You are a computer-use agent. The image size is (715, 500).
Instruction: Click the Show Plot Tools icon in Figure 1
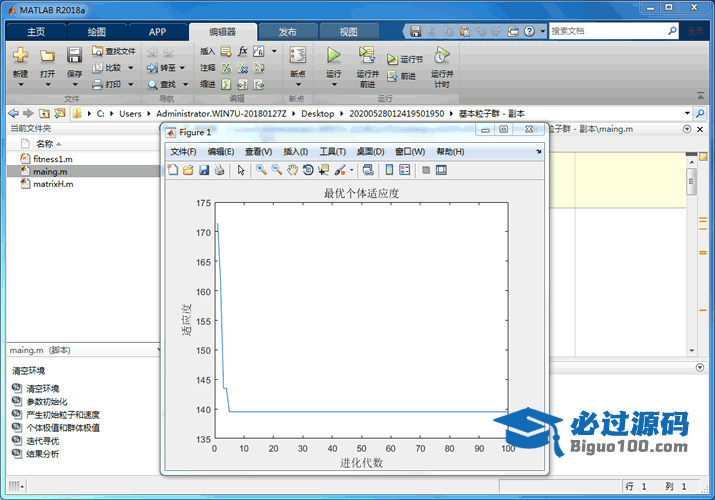click(441, 170)
